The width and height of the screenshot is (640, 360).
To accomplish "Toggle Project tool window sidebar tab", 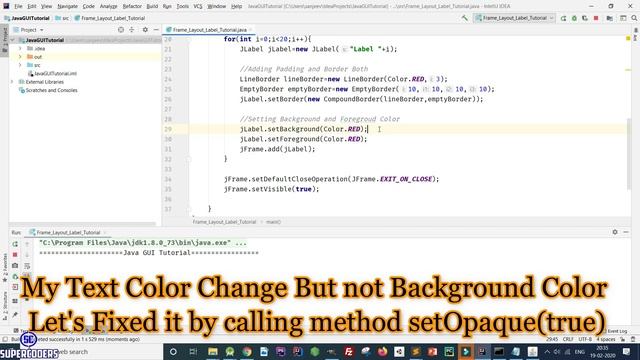I will pyautogui.click(x=4, y=39).
